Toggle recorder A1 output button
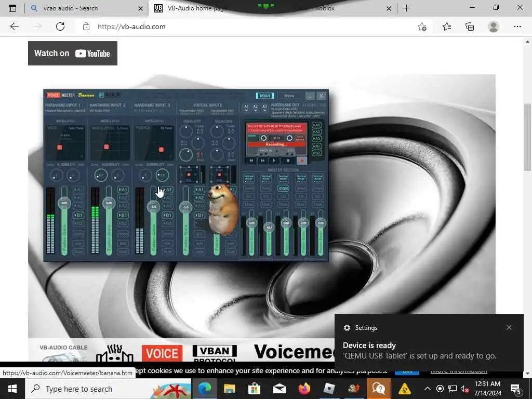This screenshot has height=399, width=532. pyautogui.click(x=316, y=125)
